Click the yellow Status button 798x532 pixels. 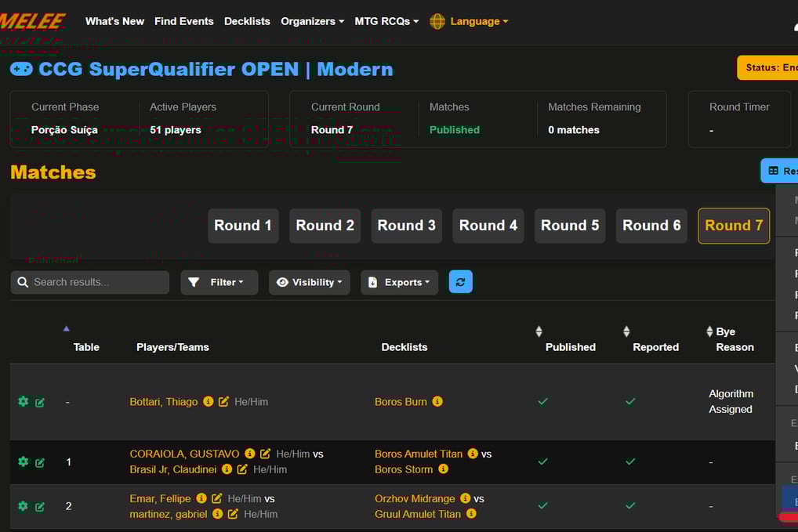click(767, 67)
